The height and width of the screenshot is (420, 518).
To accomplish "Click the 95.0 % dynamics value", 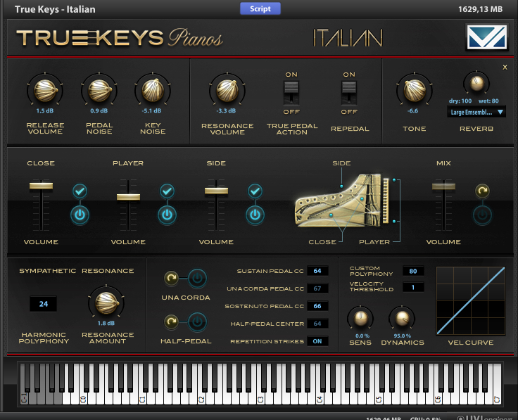I will (x=402, y=336).
